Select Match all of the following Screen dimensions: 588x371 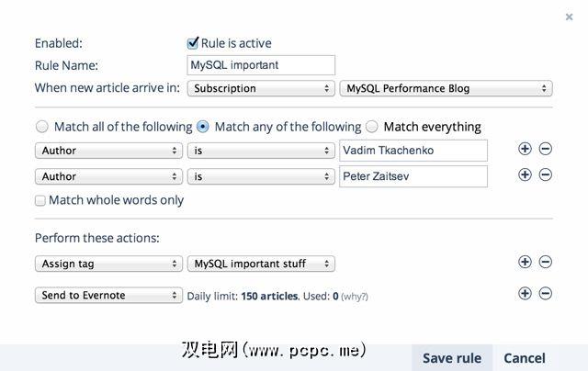pos(41,127)
